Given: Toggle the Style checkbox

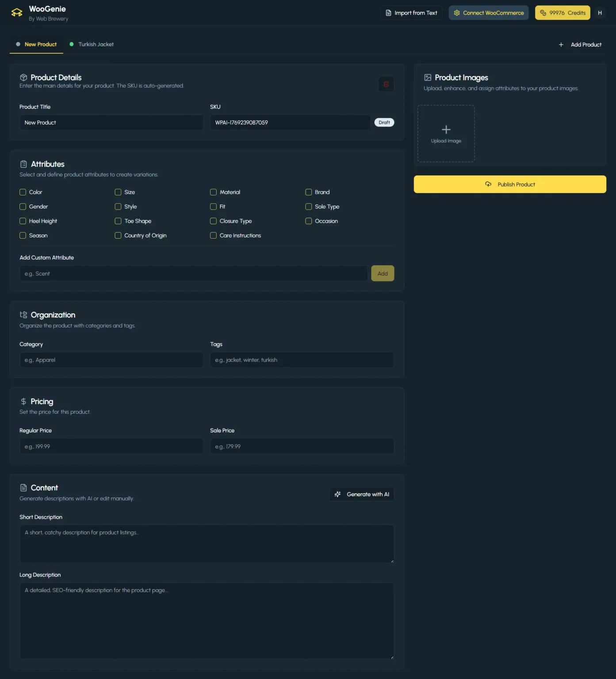Looking at the screenshot, I should pos(118,206).
